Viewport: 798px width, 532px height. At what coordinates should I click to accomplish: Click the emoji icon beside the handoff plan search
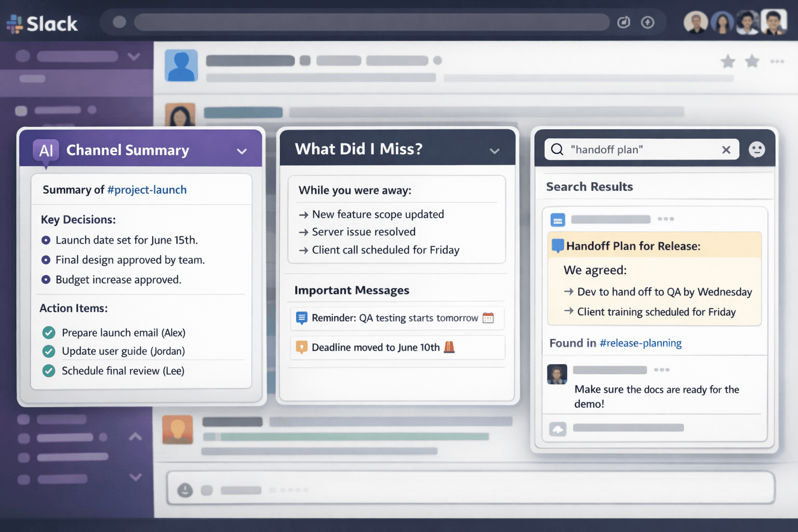pos(757,150)
